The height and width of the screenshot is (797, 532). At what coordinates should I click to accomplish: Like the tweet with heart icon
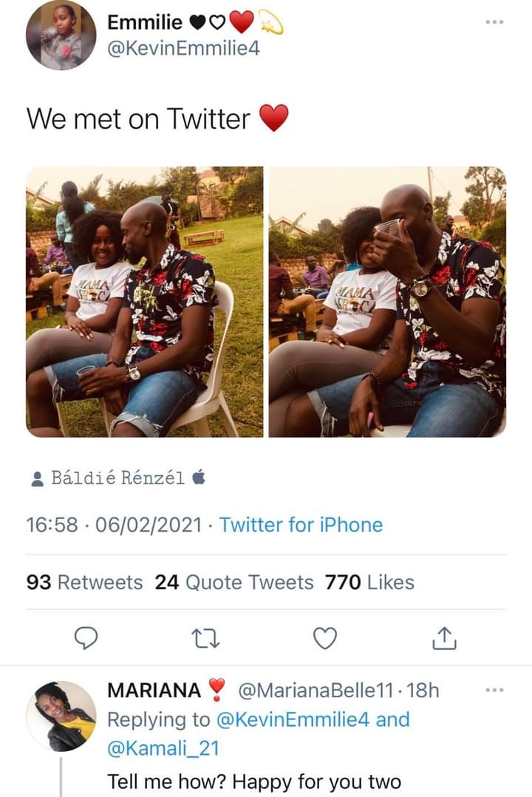tap(324, 637)
